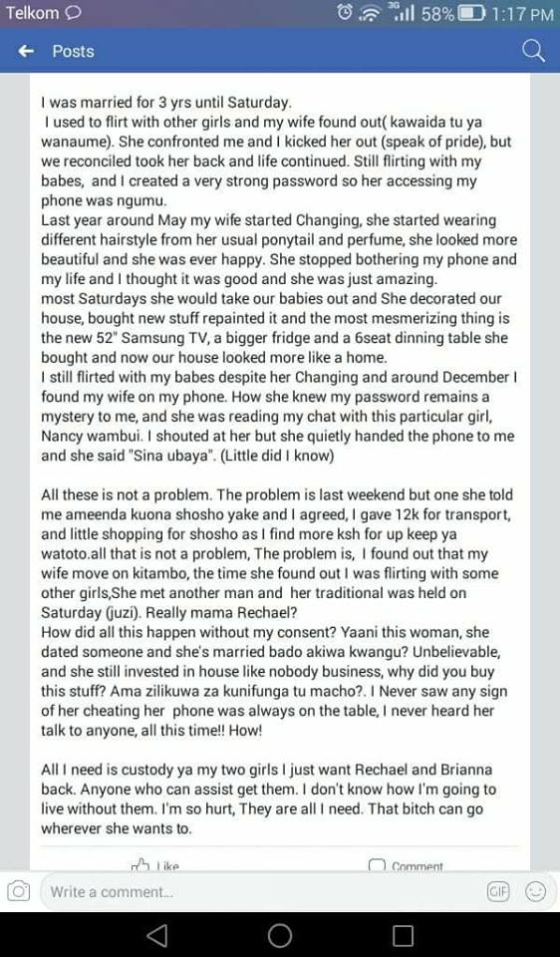This screenshot has height=957, width=560.
Task: Open recent apps with the square button
Action: [403, 935]
